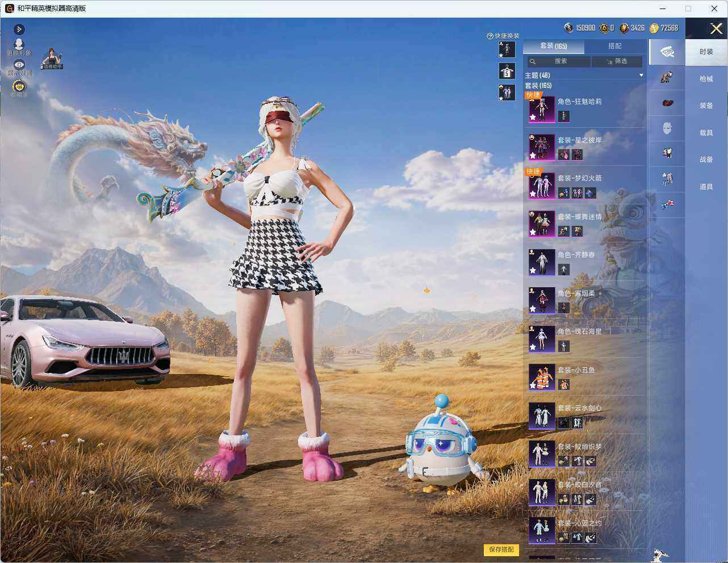This screenshot has height=563, width=728.
Task: Switch to 套装 (165) tab
Action: (553, 46)
